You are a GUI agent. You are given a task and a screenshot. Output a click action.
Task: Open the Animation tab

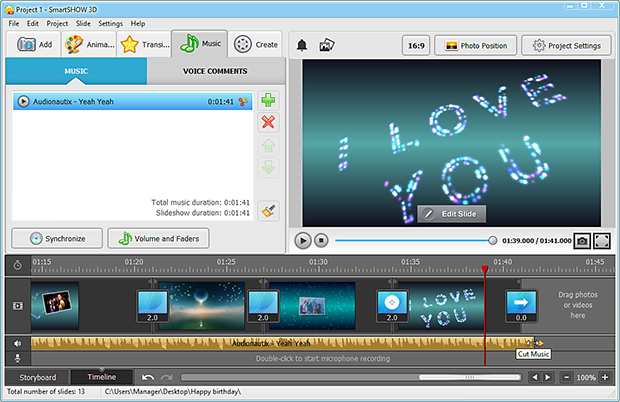point(89,44)
